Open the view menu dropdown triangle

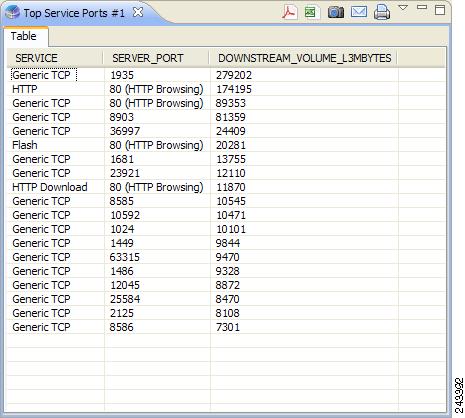point(403,8)
